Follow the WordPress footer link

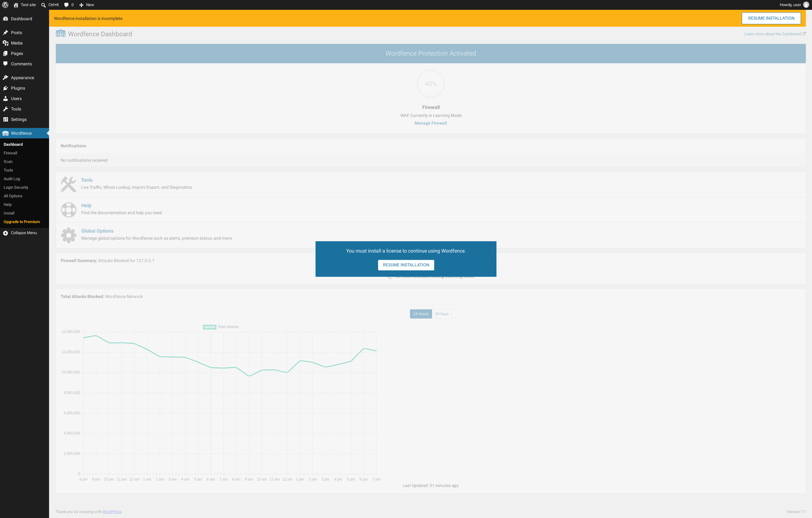pyautogui.click(x=112, y=512)
